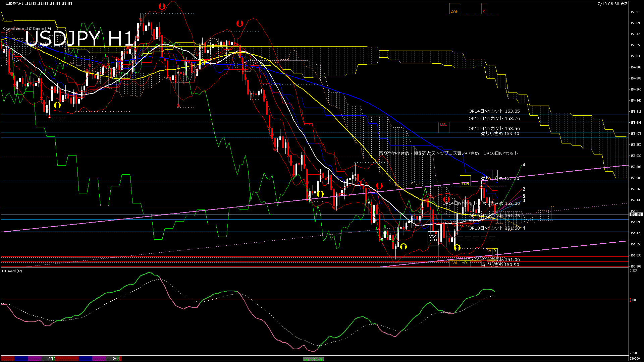Click the LWH marker box at top
This screenshot has height=362, width=644.
click(x=454, y=9)
